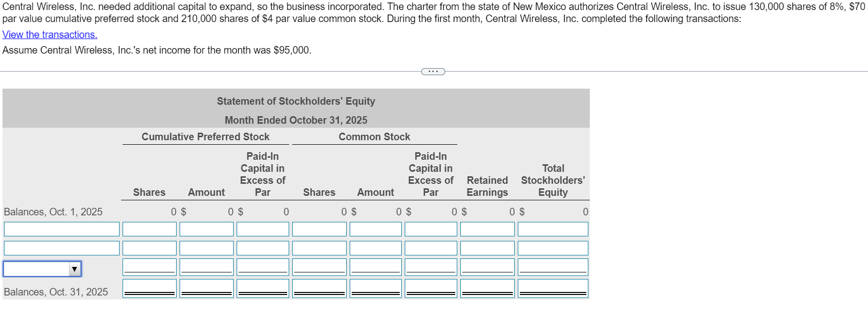The height and width of the screenshot is (310, 868).
Task: Click Oct. 31 balance Common Shares input
Action: 319,288
